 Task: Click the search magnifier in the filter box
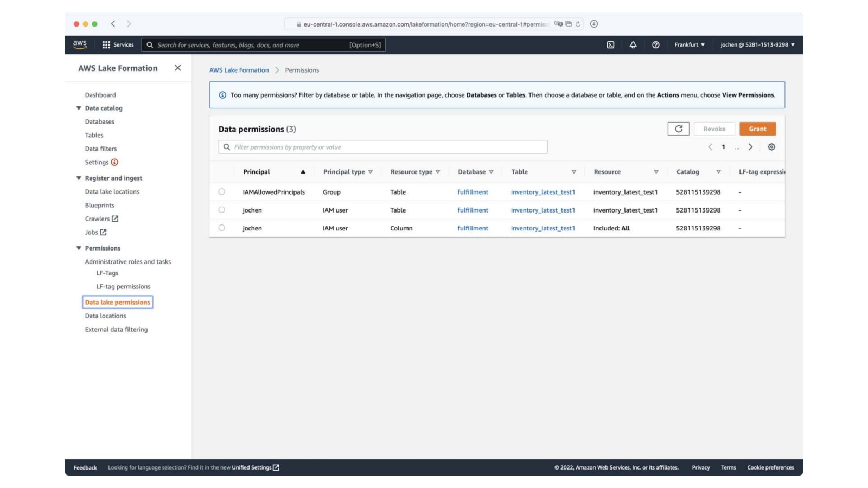click(x=227, y=147)
